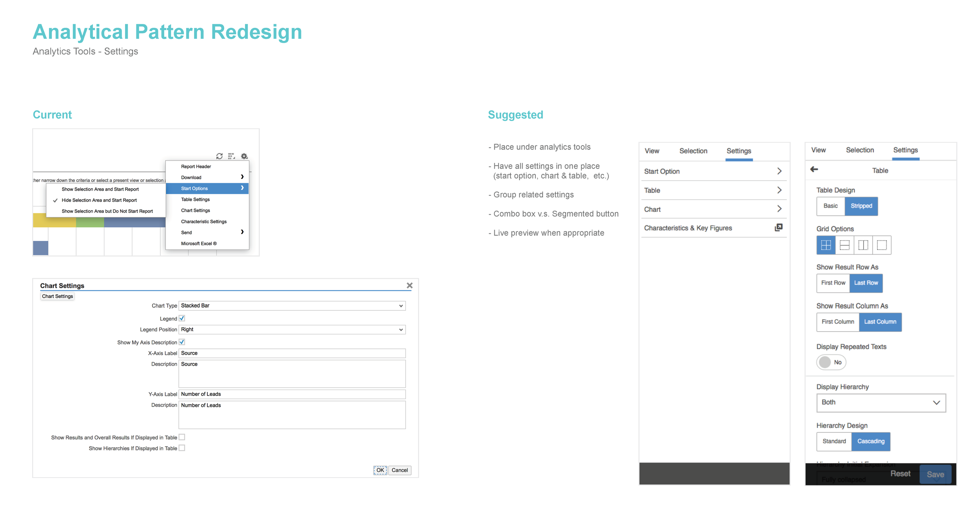
Task: Open the Display Hierarchy dropdown
Action: point(881,403)
